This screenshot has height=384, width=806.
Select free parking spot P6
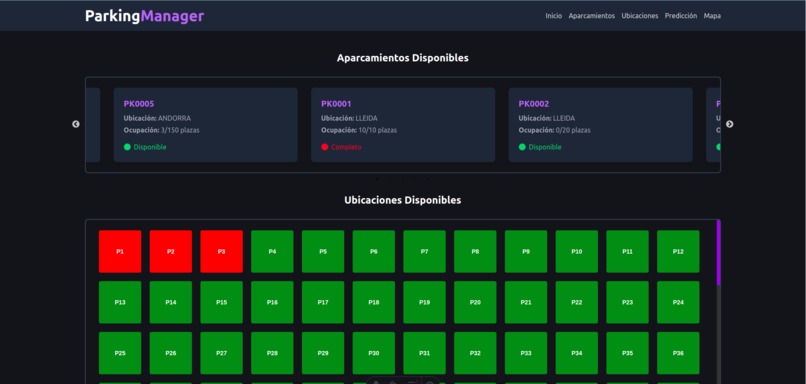pyautogui.click(x=374, y=251)
